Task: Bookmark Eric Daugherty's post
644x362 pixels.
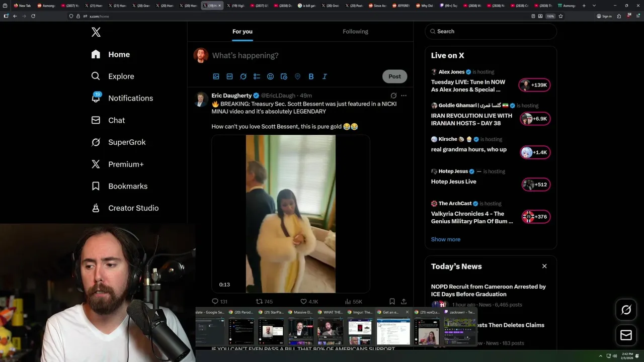Action: pos(392,302)
